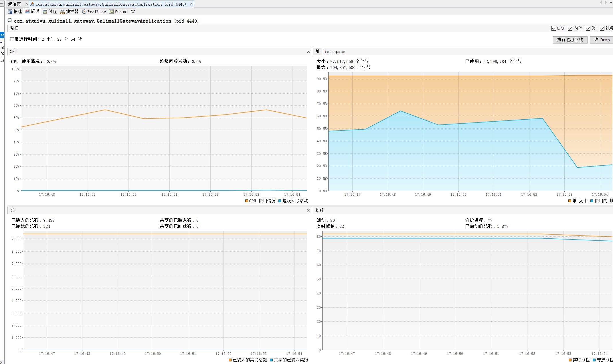This screenshot has width=613, height=364.
Task: Open the Profiler clock icon tab
Action: pyautogui.click(x=84, y=12)
